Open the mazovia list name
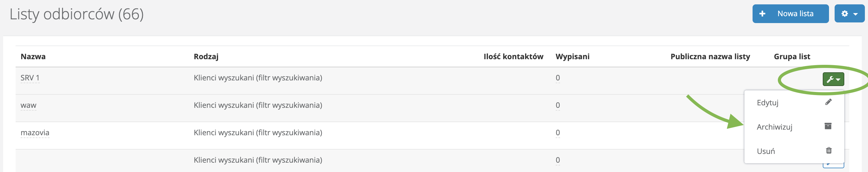 [35, 133]
